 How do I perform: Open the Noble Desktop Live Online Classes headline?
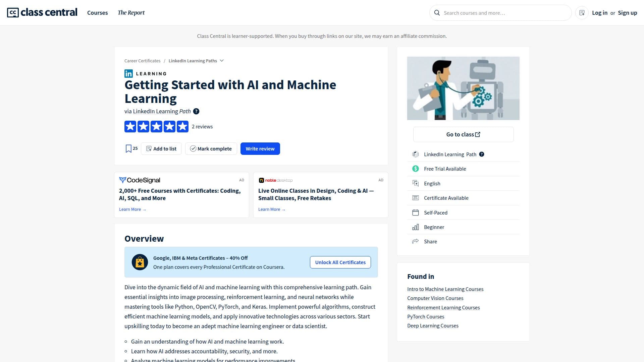pyautogui.click(x=316, y=194)
